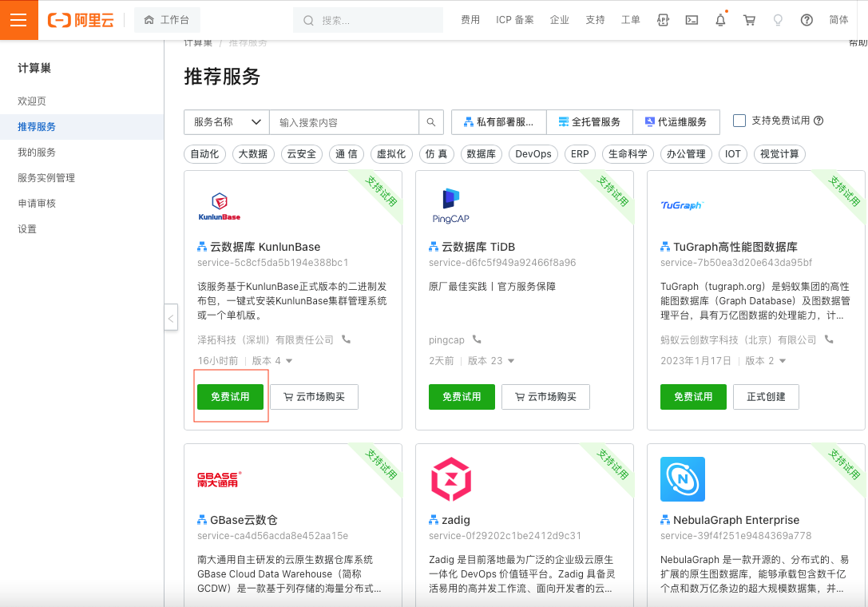This screenshot has width=868, height=607.
Task: Click the 输入搜索内容 input field
Action: pyautogui.click(x=344, y=122)
